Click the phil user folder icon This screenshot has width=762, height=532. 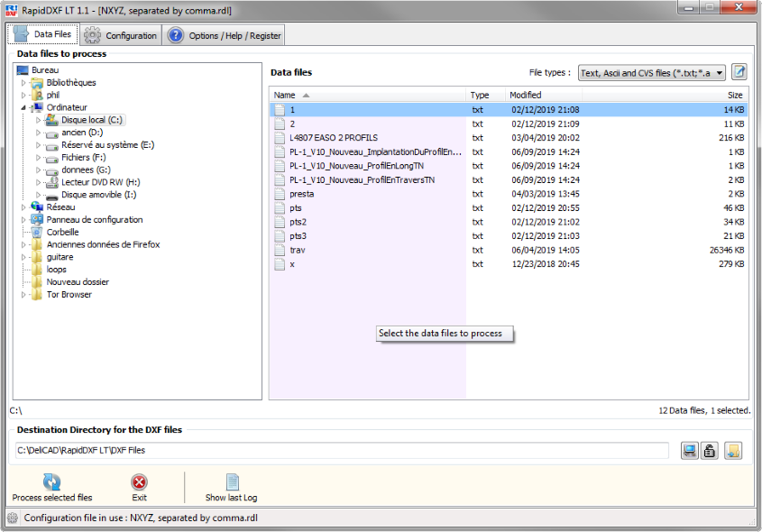point(37,96)
